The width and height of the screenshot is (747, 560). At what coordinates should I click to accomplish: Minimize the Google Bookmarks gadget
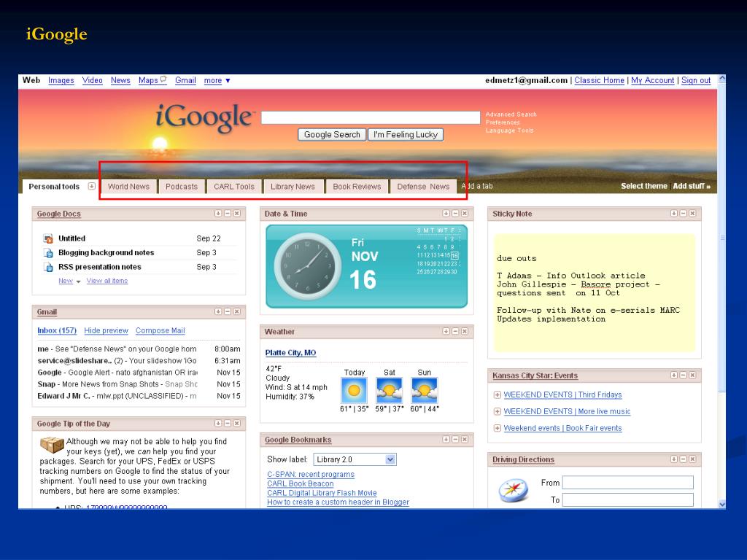[455, 440]
